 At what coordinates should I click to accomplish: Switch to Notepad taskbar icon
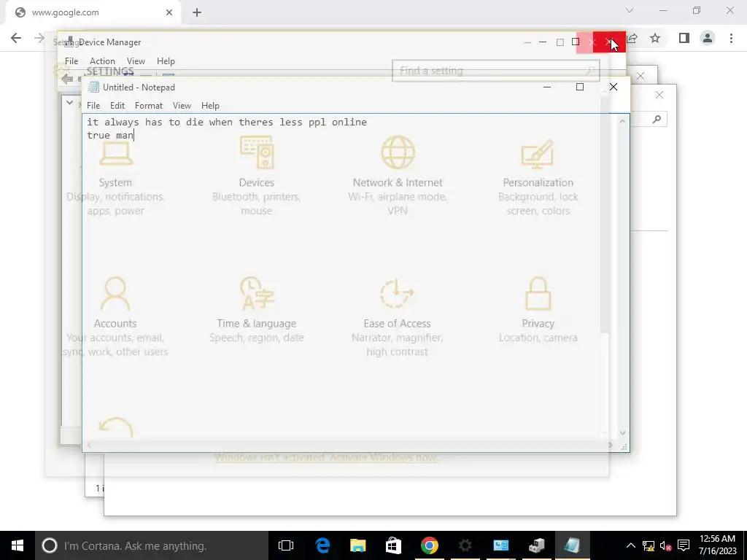[572, 545]
